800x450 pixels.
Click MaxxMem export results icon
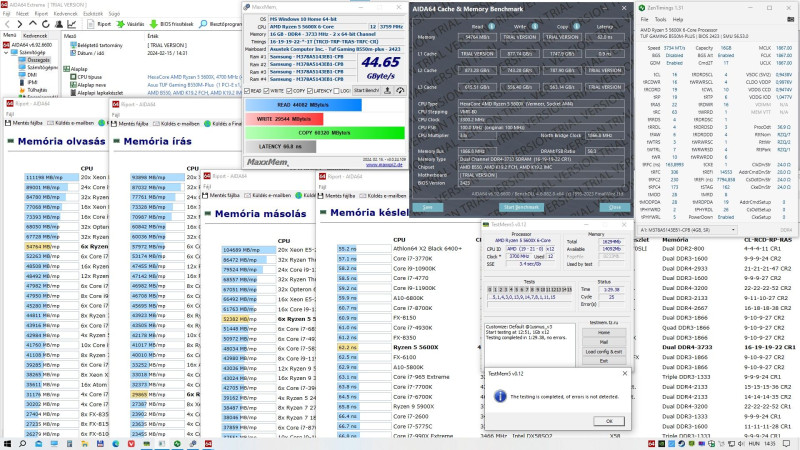(387, 90)
